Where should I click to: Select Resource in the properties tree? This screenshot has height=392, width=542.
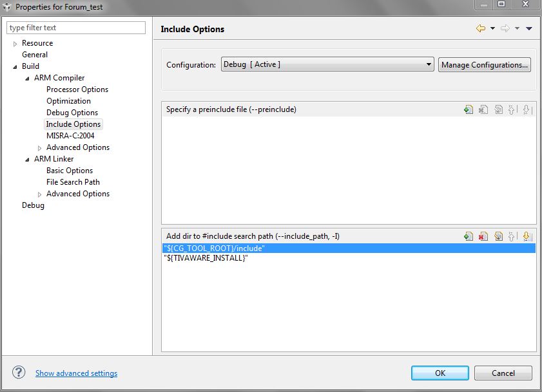tap(37, 43)
